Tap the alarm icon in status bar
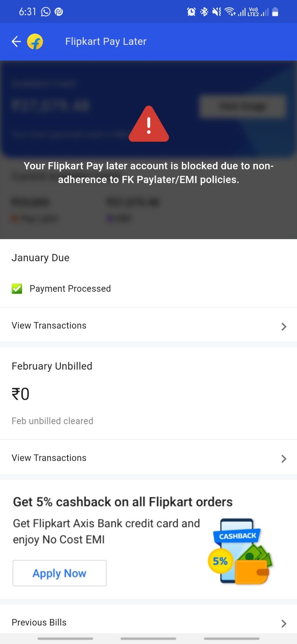Viewport: 297px width, 644px height. coord(191,12)
